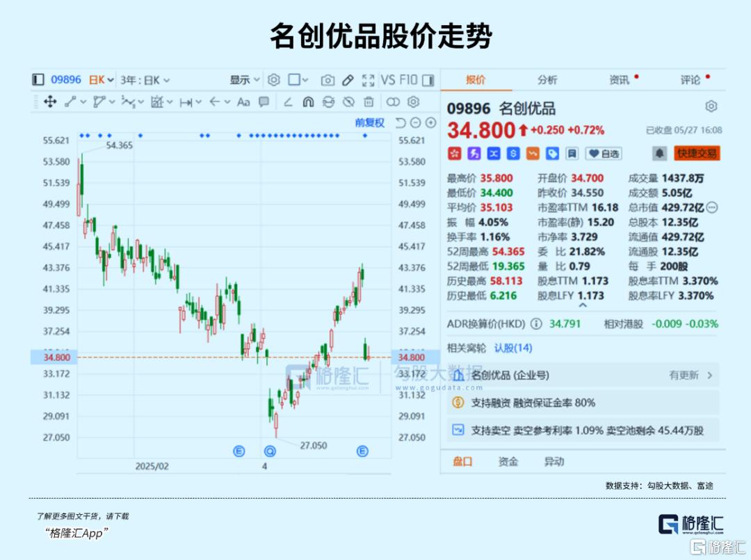Expand arrow marker tool options
751x560 pixels.
pos(227,102)
